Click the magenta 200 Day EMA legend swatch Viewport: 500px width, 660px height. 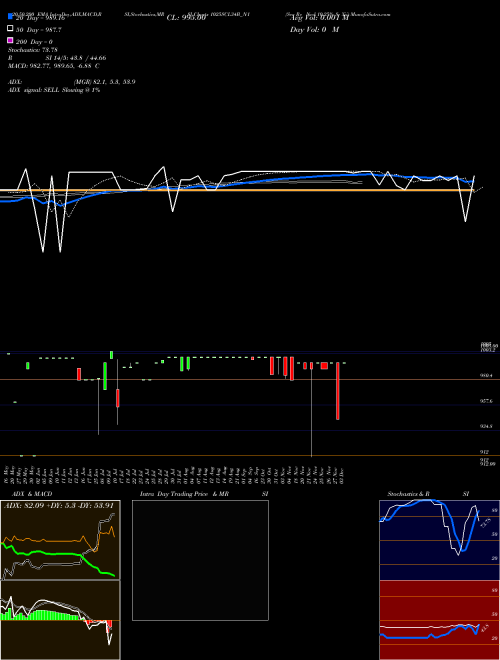[10, 41]
